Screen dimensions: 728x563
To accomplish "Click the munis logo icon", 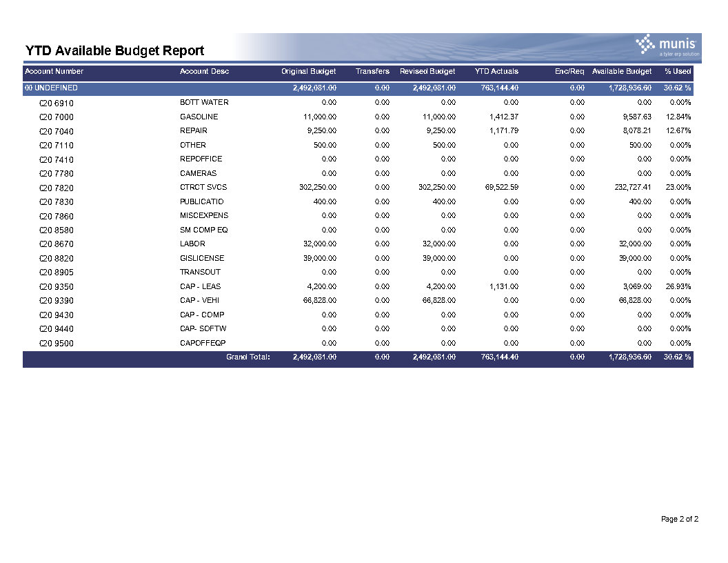I will click(x=645, y=44).
